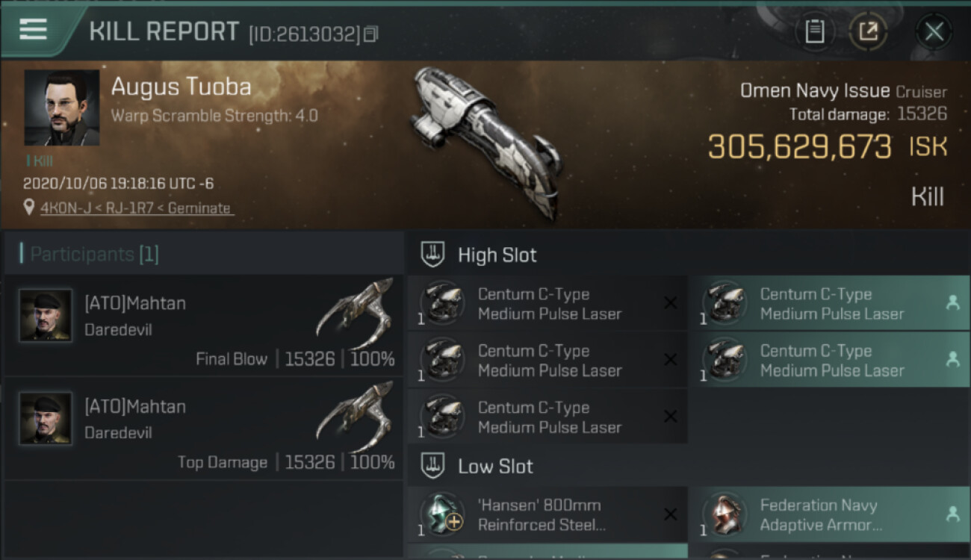
Task: Select 'Hansen' 800mm Reinforced Steel module
Action: coord(547,514)
